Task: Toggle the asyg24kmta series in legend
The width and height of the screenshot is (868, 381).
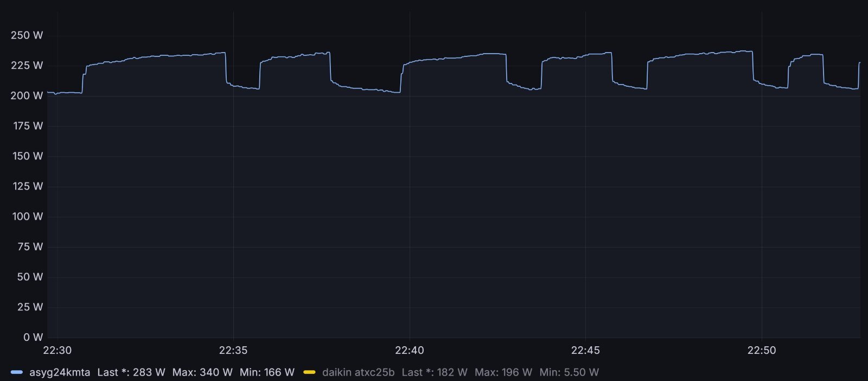Action: (60, 372)
